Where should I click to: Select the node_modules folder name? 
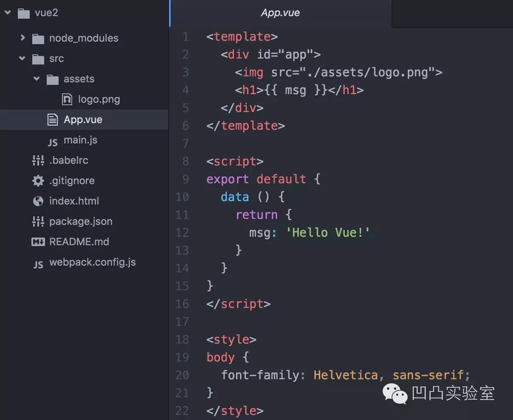(x=84, y=38)
